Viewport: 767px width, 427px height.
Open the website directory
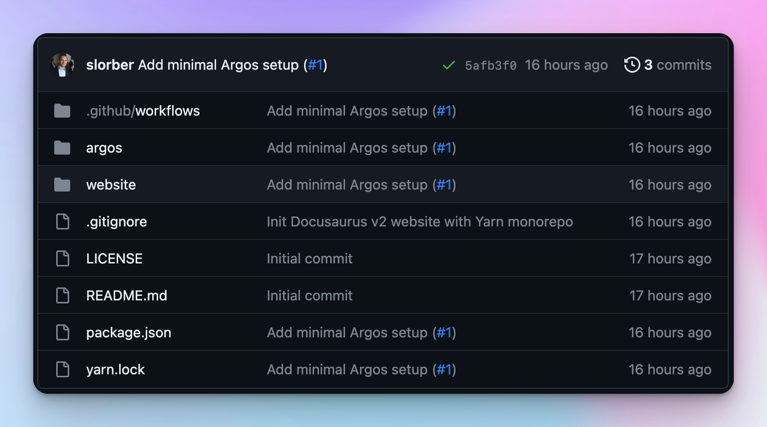pos(111,185)
